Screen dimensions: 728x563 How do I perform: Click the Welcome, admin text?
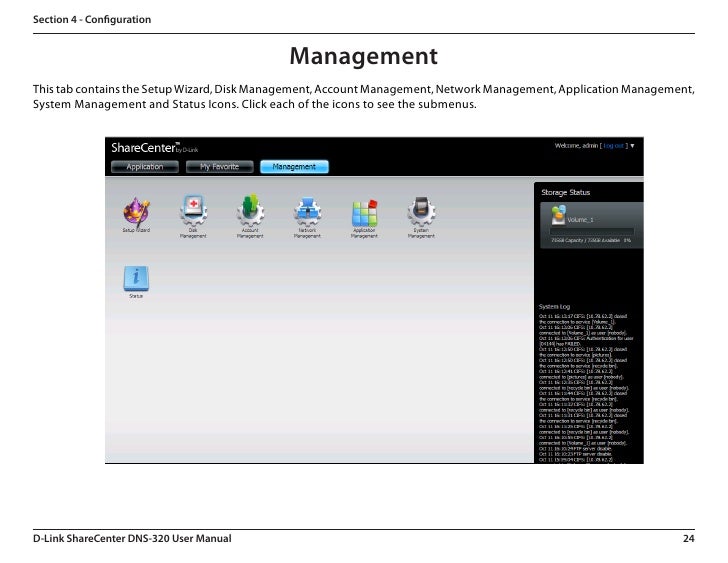click(576, 146)
